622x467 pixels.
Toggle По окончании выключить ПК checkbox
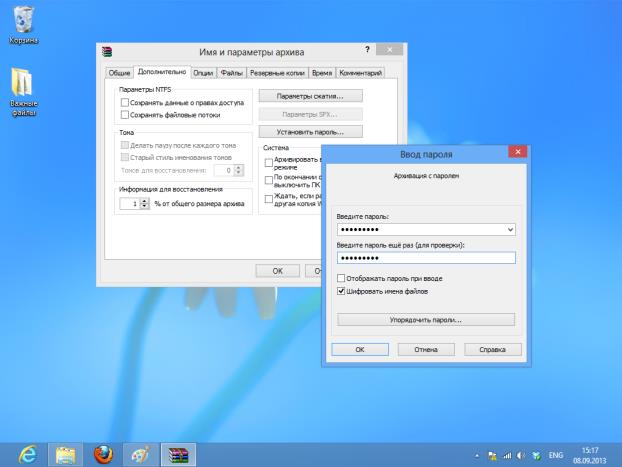(x=269, y=181)
